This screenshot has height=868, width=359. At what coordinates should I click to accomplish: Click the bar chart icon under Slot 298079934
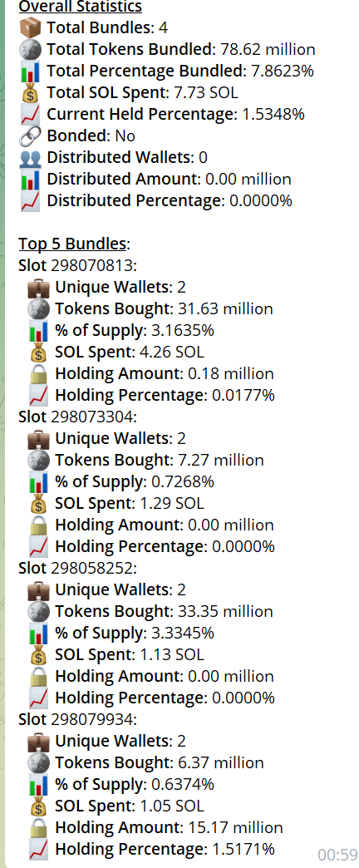(x=38, y=784)
